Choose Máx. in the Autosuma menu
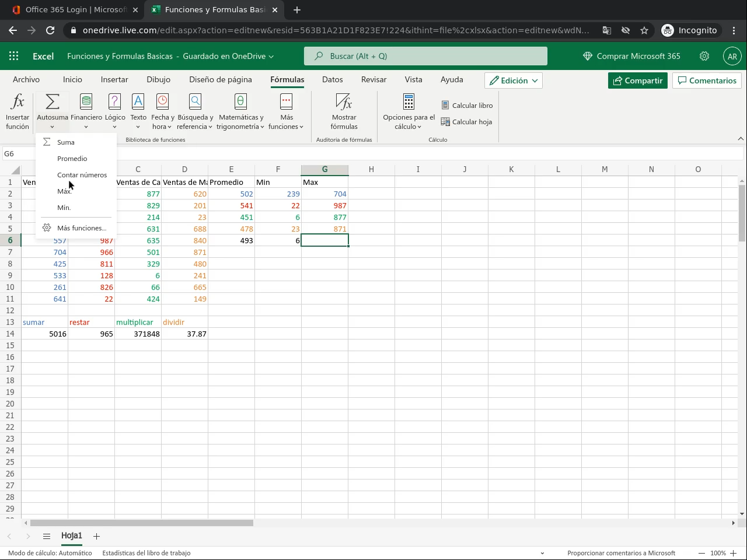Screen dimensions: 747x560 point(64,191)
